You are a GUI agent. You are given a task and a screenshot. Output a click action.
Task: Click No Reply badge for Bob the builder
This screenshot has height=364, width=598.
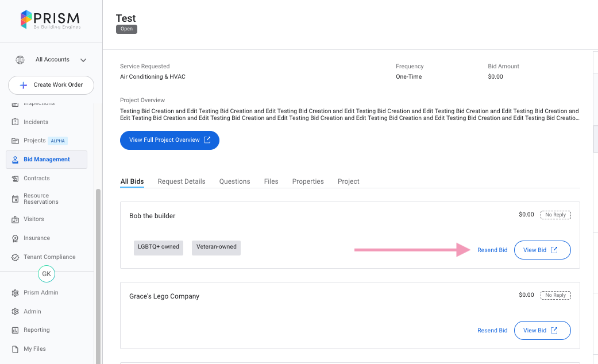(555, 215)
